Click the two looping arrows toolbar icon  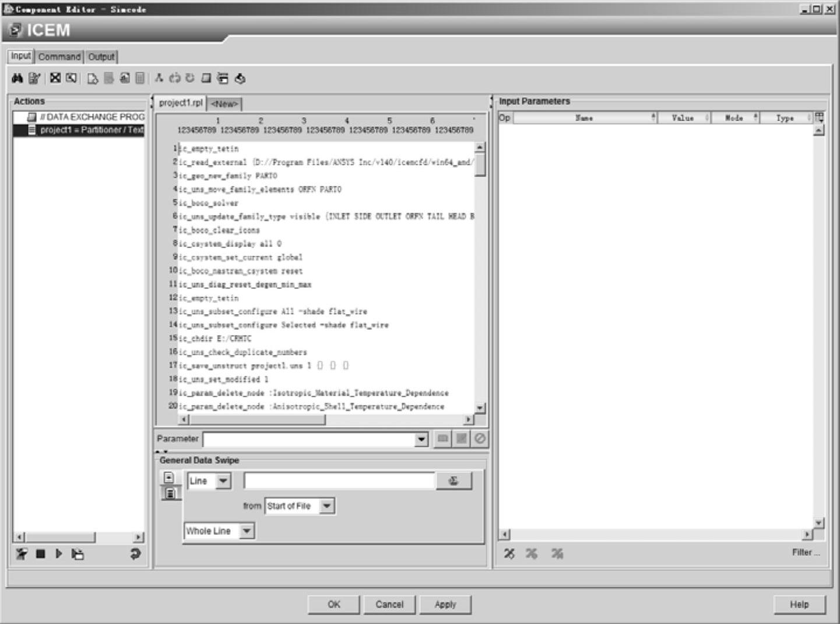[x=174, y=78]
